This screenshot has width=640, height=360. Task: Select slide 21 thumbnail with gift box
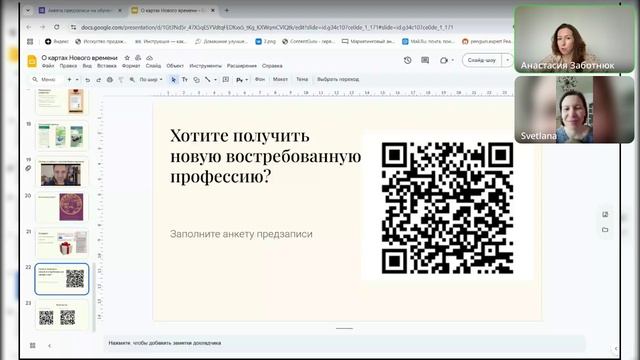[62, 243]
